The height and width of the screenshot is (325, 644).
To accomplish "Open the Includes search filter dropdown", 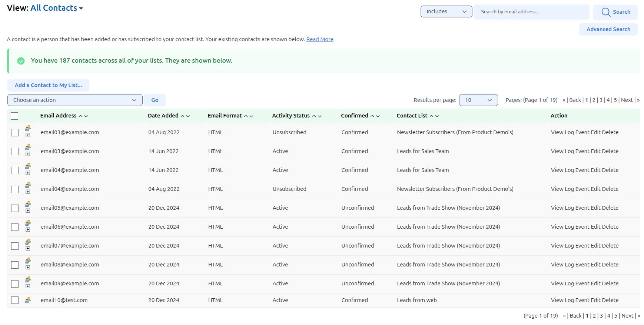I will click(446, 11).
